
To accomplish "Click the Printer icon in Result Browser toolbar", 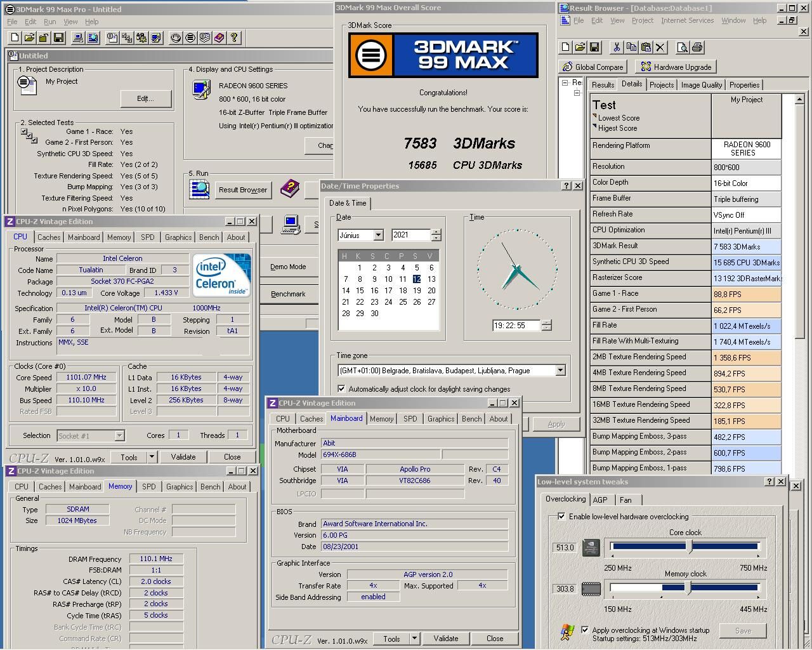I will pos(697,47).
